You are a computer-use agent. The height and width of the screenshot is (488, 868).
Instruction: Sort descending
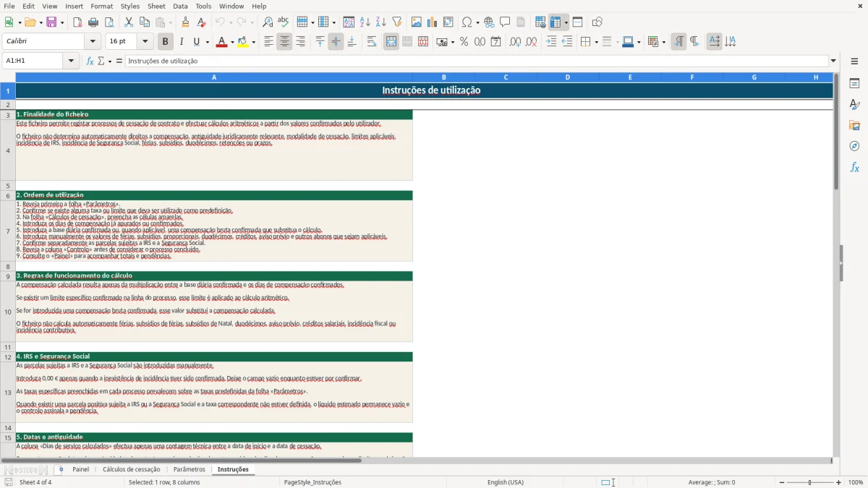click(x=381, y=22)
